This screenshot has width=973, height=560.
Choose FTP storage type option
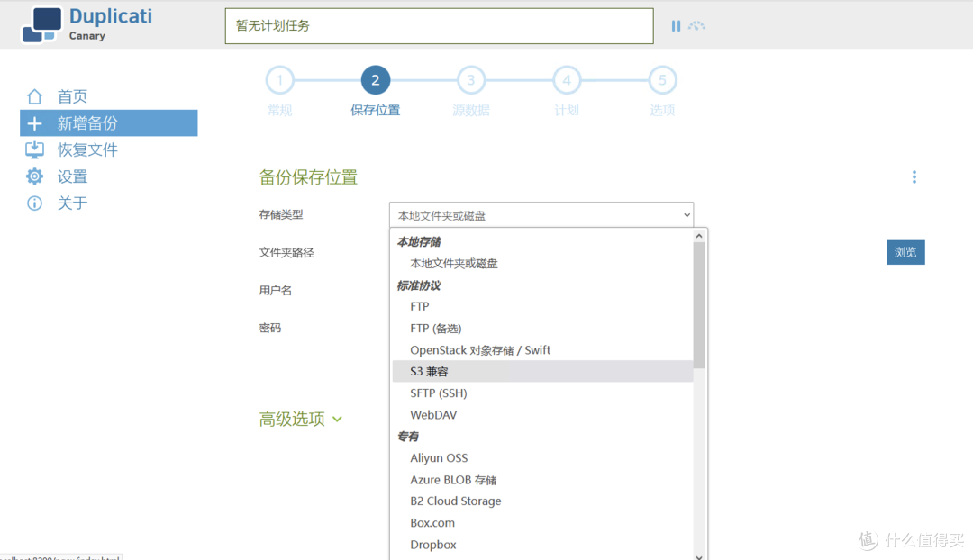[543, 306]
